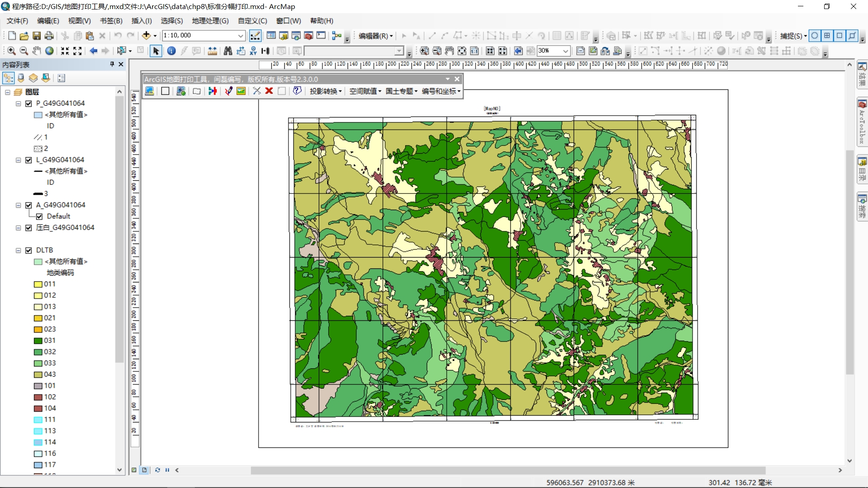Open the ArcToolbox window icon

click(308, 36)
